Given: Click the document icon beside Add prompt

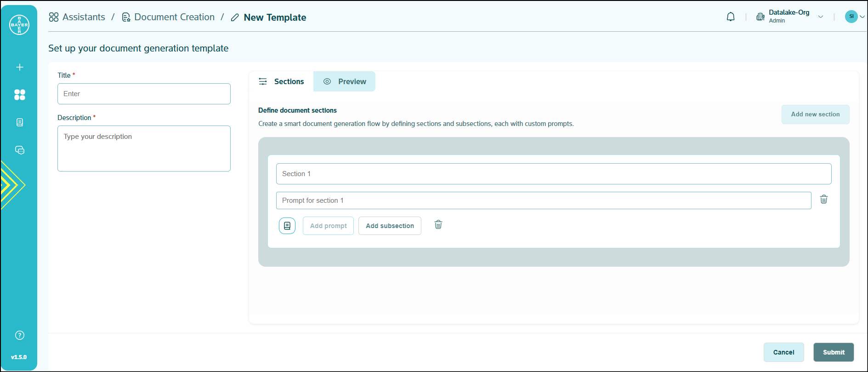Looking at the screenshot, I should [x=287, y=226].
